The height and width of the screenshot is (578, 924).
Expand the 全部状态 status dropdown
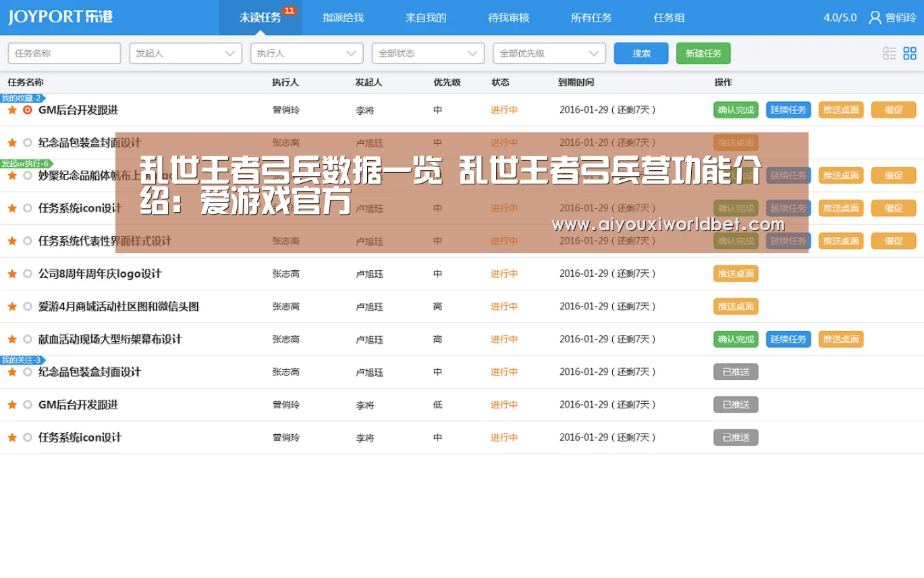(x=428, y=53)
